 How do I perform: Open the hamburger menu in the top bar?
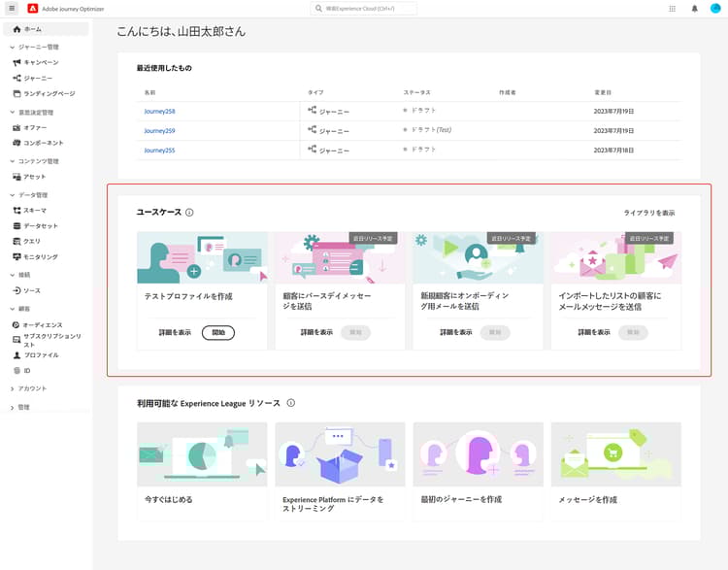tap(12, 8)
